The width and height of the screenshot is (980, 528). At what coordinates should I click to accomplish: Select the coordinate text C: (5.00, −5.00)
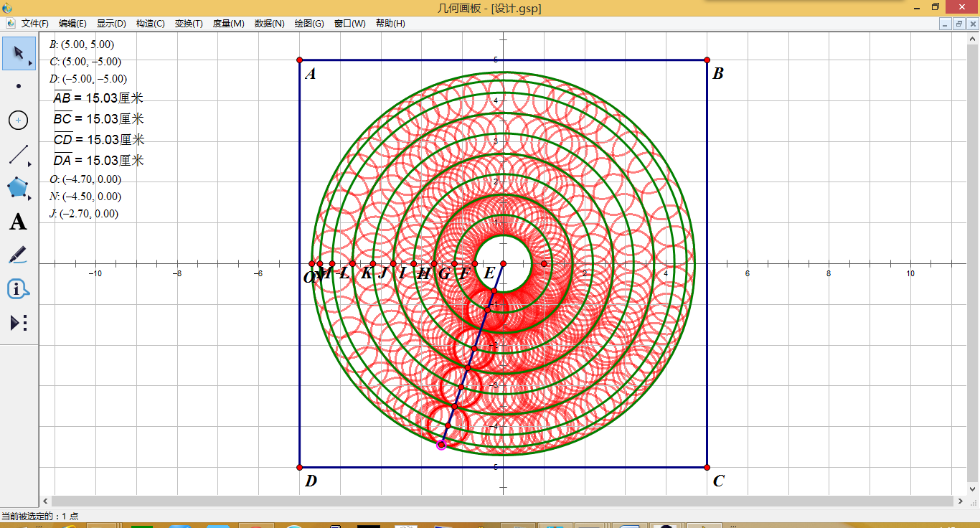pyautogui.click(x=85, y=62)
